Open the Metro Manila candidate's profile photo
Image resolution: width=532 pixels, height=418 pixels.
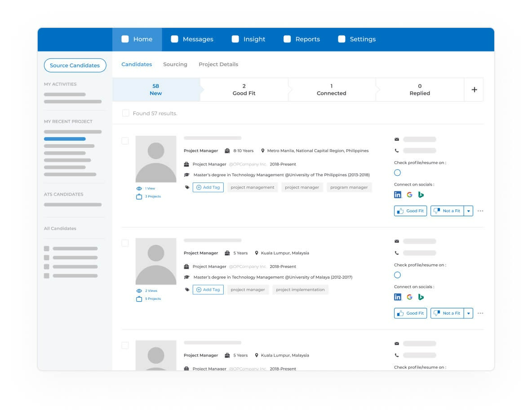[x=156, y=159]
